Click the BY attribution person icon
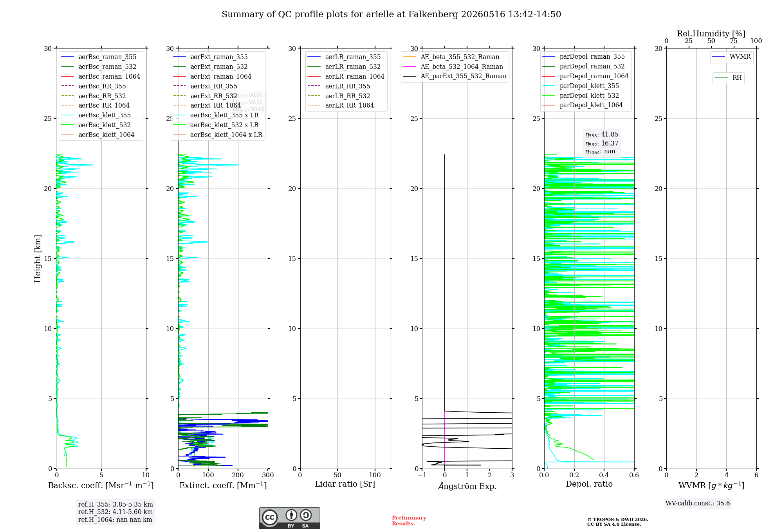The image size is (783, 532). click(291, 515)
